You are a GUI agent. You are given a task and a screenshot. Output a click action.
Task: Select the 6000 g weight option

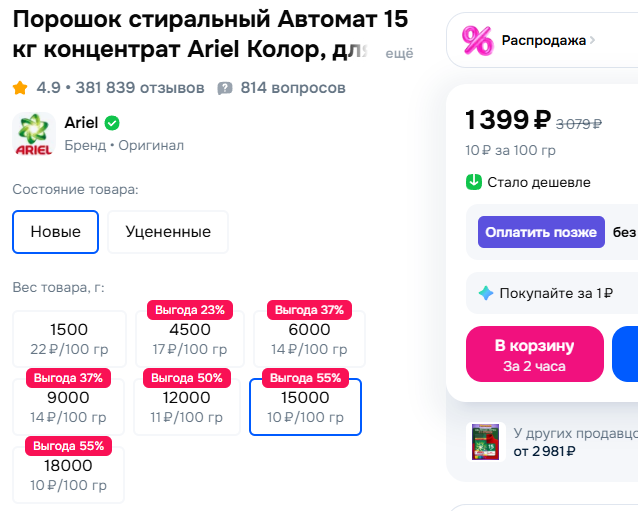309,339
